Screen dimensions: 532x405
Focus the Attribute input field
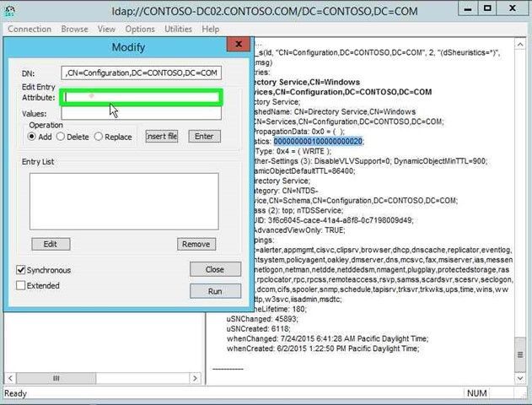(x=141, y=97)
